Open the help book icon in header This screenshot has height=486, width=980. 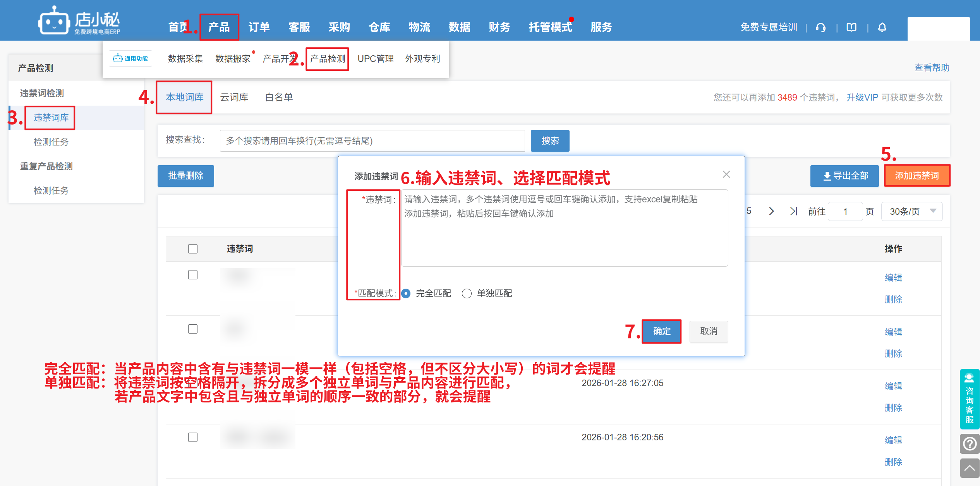851,27
